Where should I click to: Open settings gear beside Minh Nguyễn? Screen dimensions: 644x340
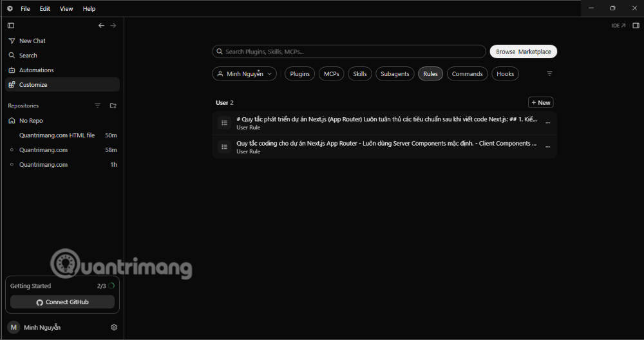coord(114,327)
